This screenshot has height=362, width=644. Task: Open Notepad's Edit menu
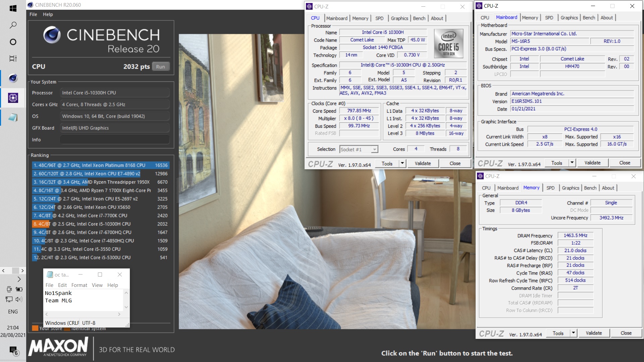tap(62, 285)
